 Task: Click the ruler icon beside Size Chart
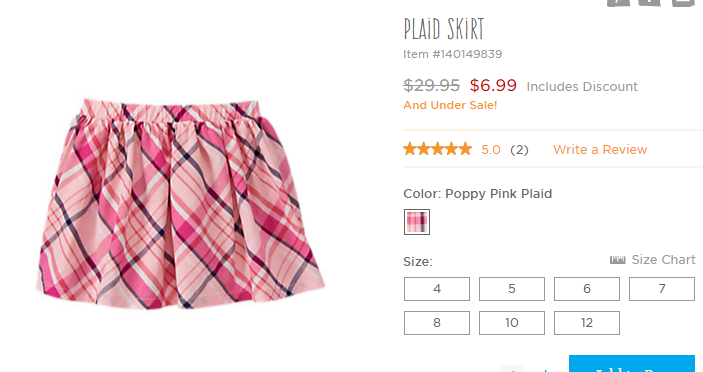(x=617, y=260)
